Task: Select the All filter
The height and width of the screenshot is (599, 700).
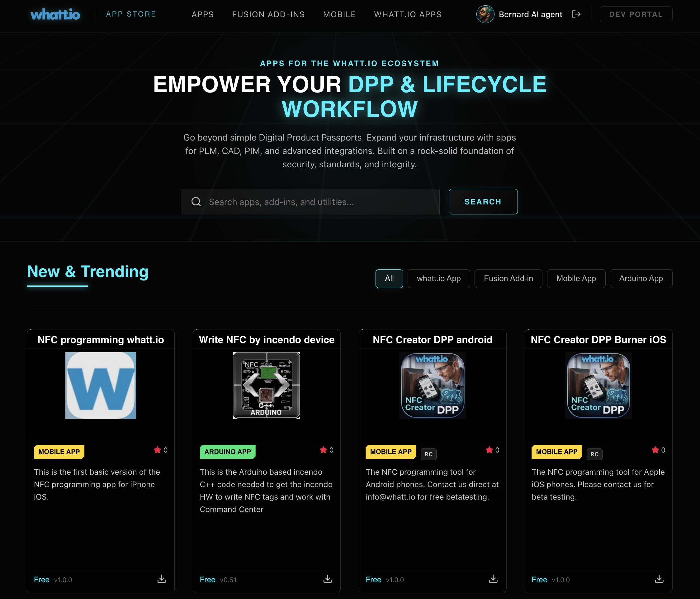Action: (x=389, y=279)
